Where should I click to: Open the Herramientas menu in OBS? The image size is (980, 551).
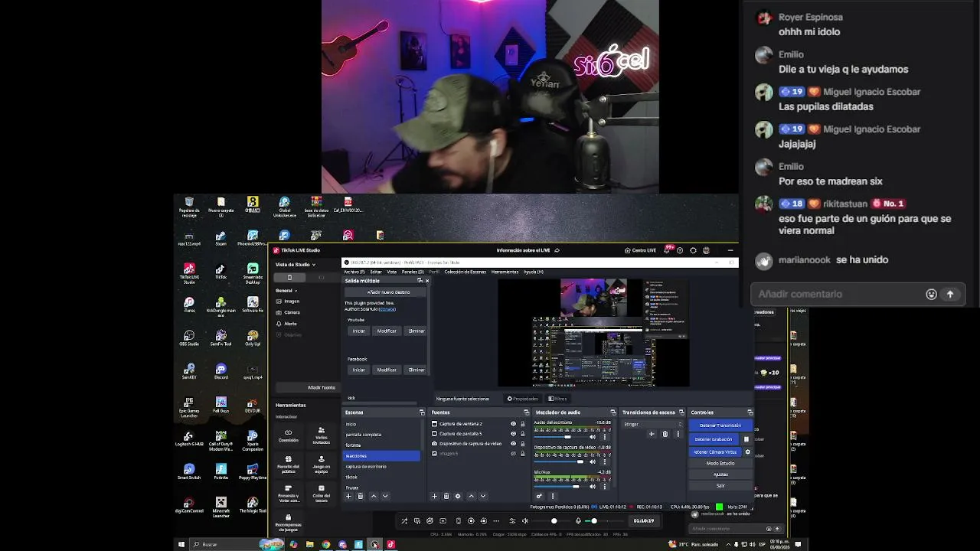(505, 272)
